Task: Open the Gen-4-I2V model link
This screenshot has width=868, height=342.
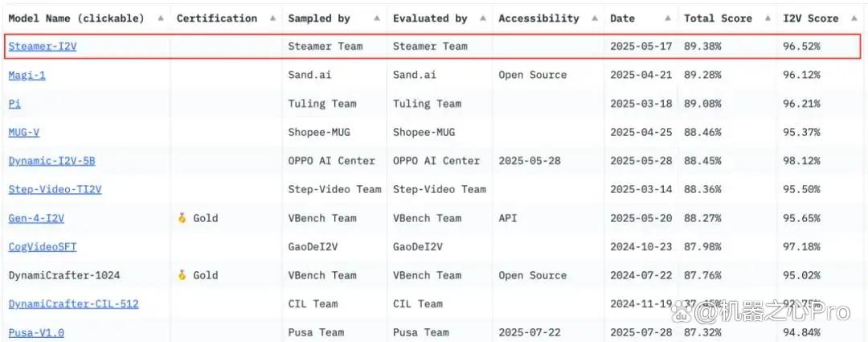Action: 36,218
